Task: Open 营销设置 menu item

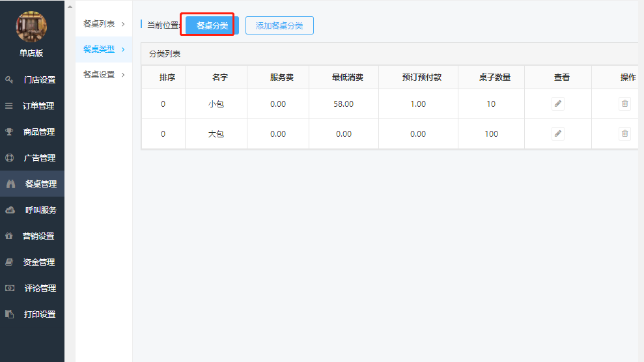Action: pos(32,236)
